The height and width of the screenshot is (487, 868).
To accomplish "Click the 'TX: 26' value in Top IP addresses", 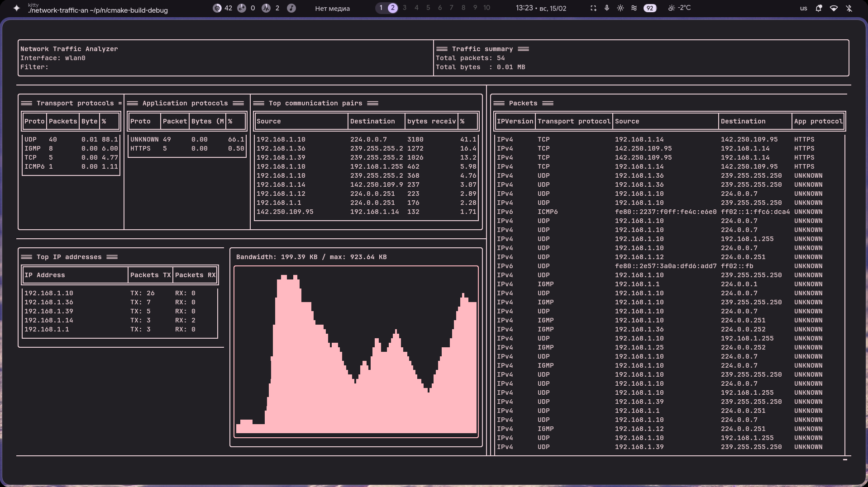I will pyautogui.click(x=143, y=293).
